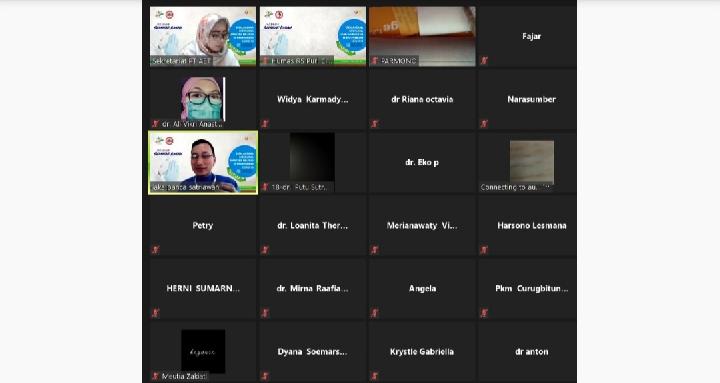Click the name 'Angela'
This screenshot has height=383, width=720.
422,289
